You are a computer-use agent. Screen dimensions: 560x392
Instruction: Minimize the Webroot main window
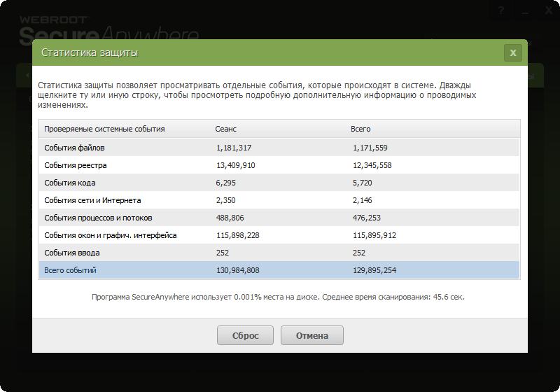[x=524, y=12]
